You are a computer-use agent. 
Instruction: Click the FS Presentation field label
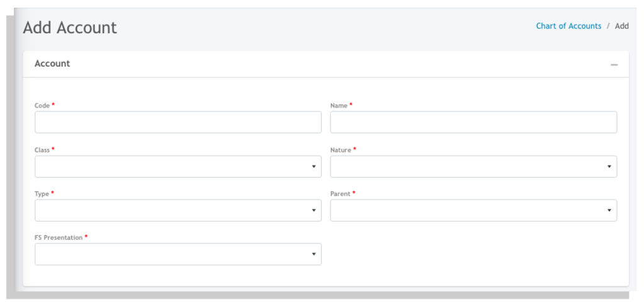pos(58,238)
